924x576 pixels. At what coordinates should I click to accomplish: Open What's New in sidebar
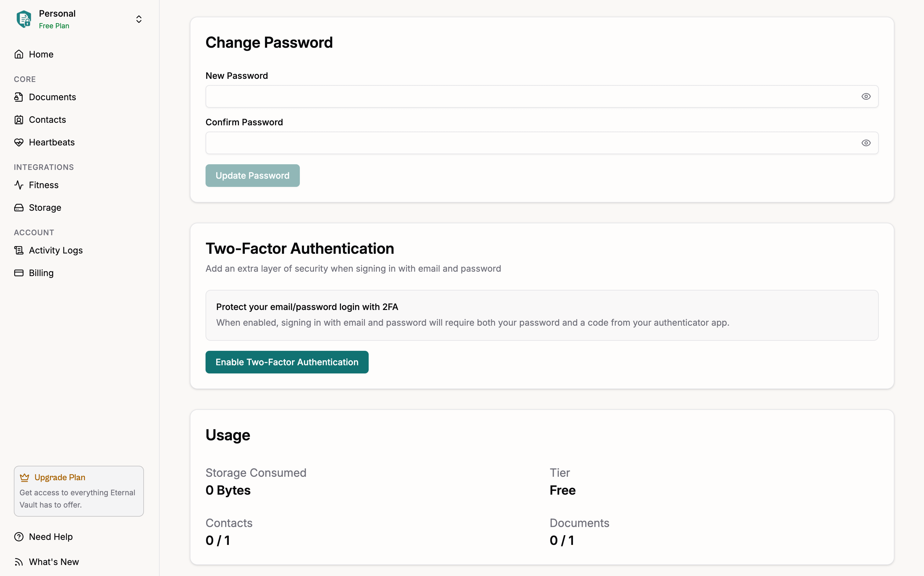(54, 562)
